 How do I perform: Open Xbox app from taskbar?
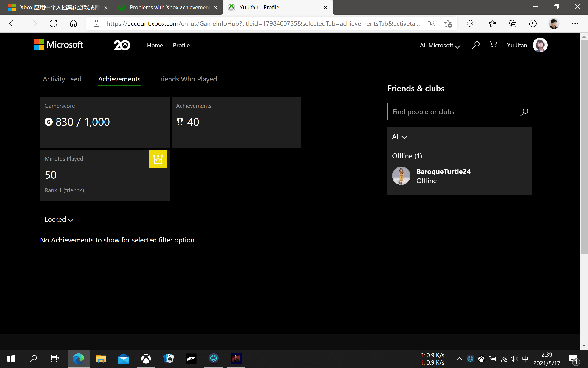pyautogui.click(x=146, y=359)
